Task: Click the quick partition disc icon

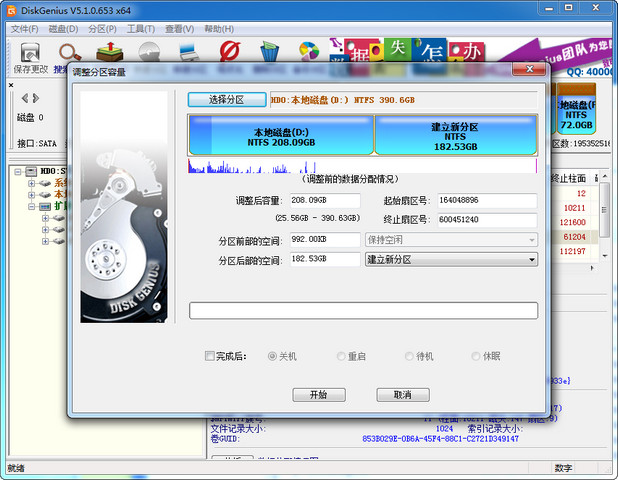Action: pyautogui.click(x=149, y=52)
